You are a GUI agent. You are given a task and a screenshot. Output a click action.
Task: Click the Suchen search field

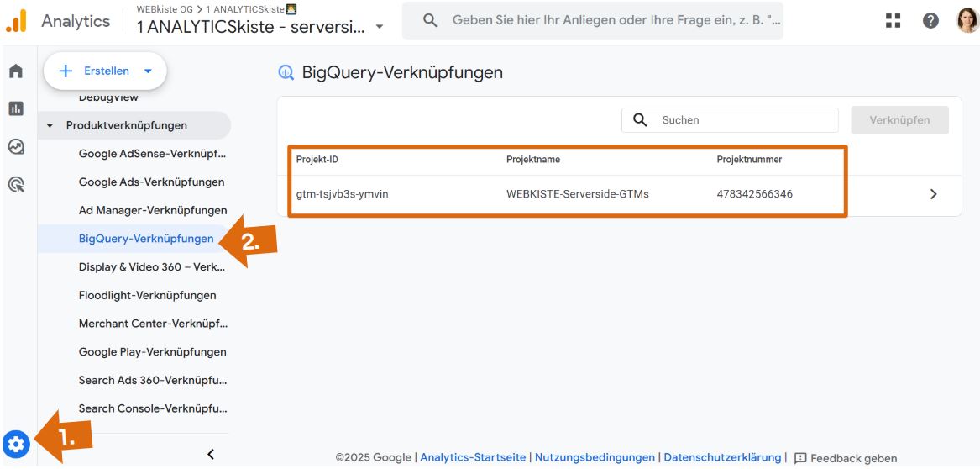[730, 120]
